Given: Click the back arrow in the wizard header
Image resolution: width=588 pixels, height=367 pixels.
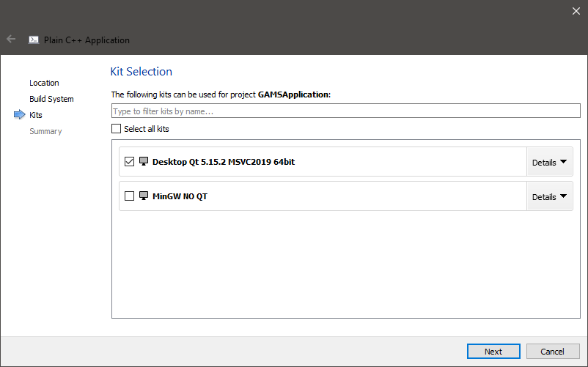Looking at the screenshot, I should [x=11, y=40].
